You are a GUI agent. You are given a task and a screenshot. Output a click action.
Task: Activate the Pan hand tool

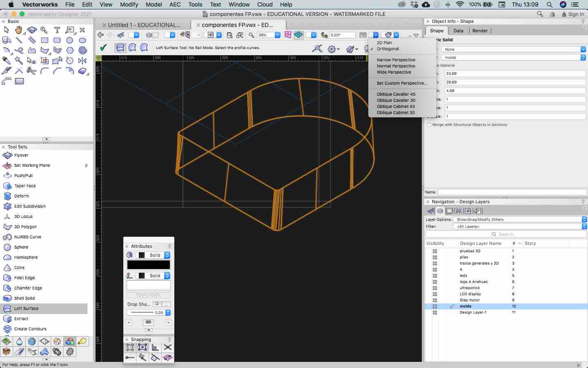pos(19,30)
